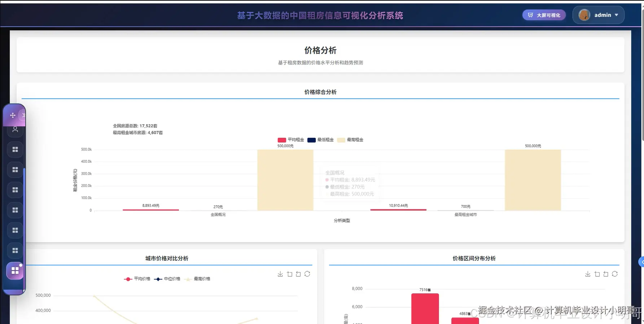Click the 7516套 red bar
This screenshot has width=644, height=324.
[425, 308]
